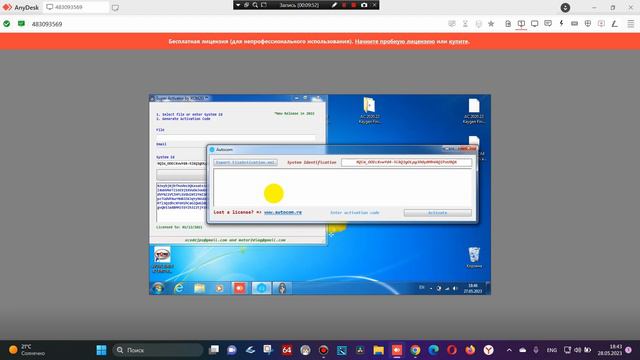Open the AnyDesk hamburger main menu
This screenshot has width=640, height=360.
click(631, 24)
